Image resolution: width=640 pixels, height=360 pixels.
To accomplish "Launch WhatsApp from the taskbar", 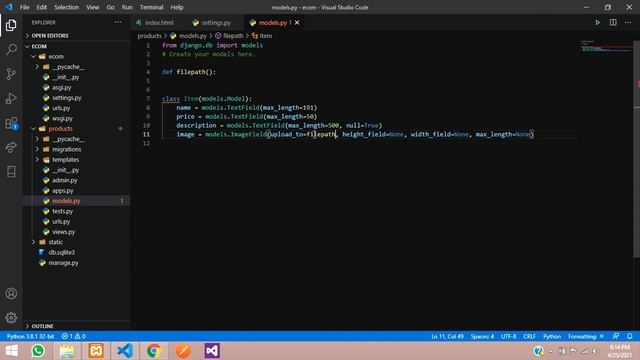I will tap(38, 351).
